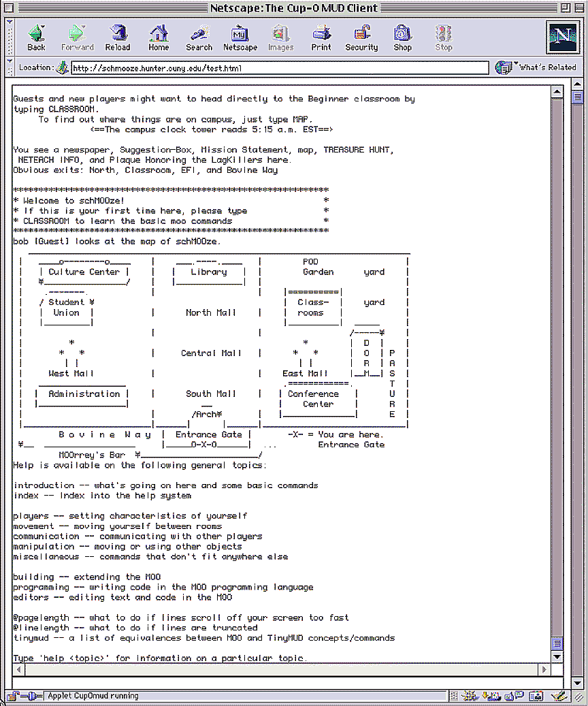Open Discussions from the component bar
Screen dimensions: 588x706
coord(514,696)
